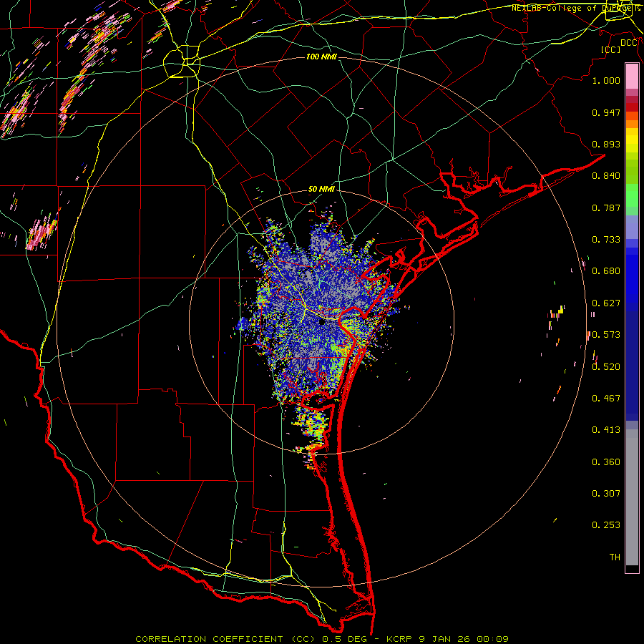Screen dimensions: 644x644
Task: Click the 0.573 legend value
Action: (x=606, y=335)
